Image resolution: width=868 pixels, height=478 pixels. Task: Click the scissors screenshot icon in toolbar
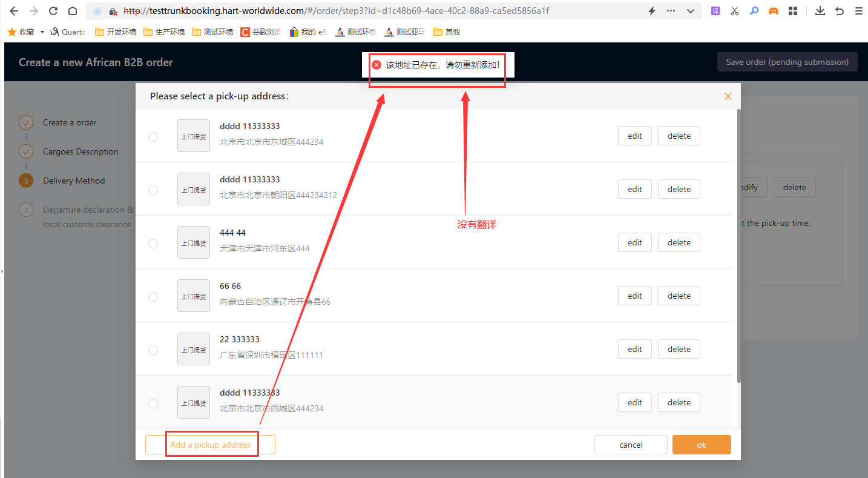(734, 11)
